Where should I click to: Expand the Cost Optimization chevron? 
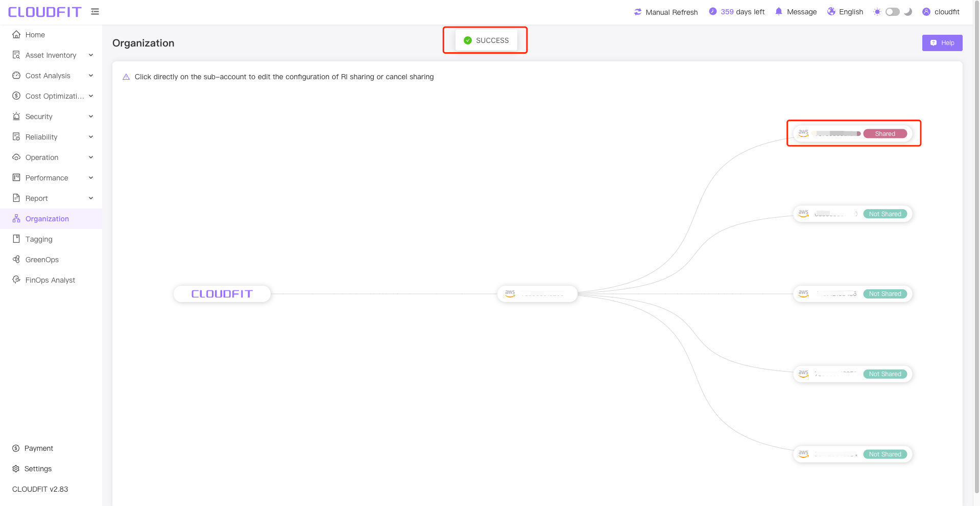click(x=91, y=96)
